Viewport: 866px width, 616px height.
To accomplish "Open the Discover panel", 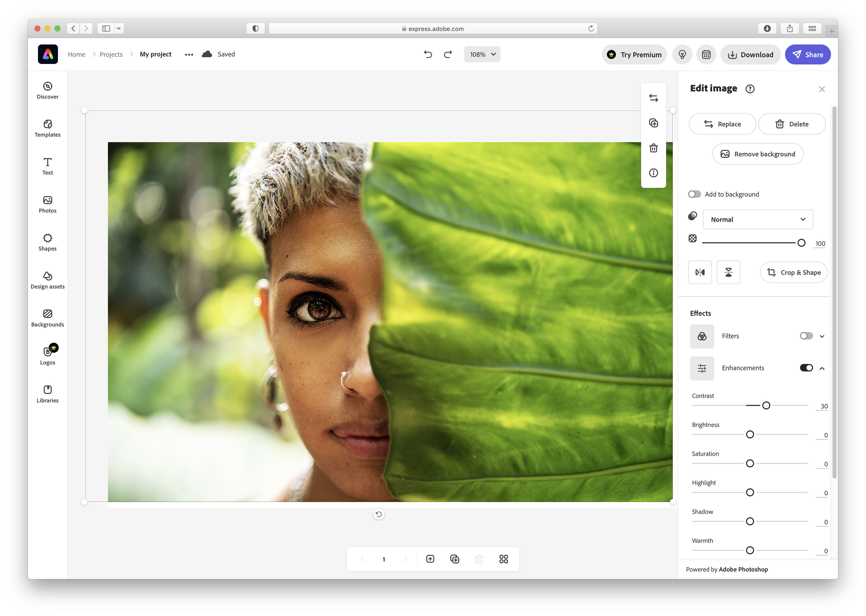I will [47, 91].
